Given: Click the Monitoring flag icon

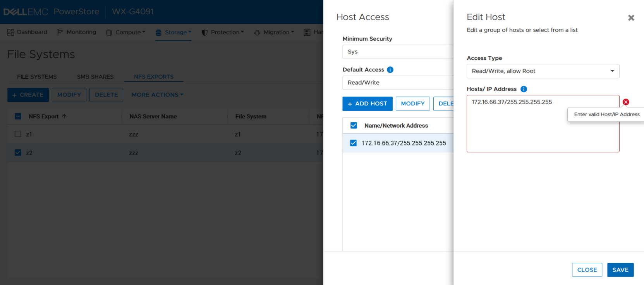Looking at the screenshot, I should 60,32.
